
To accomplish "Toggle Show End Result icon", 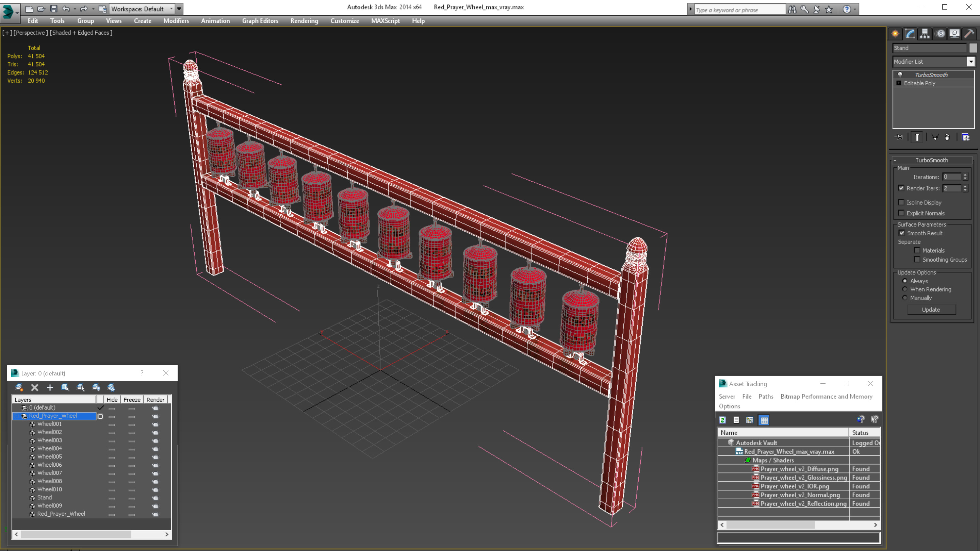I will pyautogui.click(x=917, y=137).
